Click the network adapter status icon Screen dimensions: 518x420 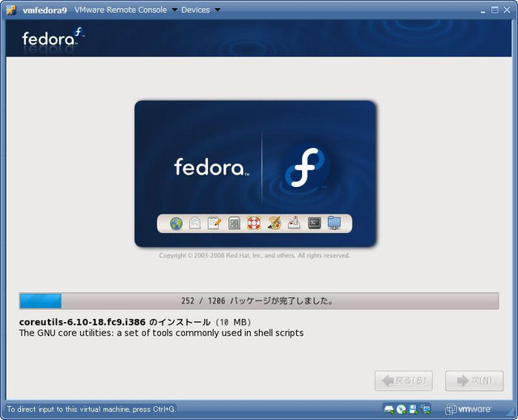(x=426, y=409)
